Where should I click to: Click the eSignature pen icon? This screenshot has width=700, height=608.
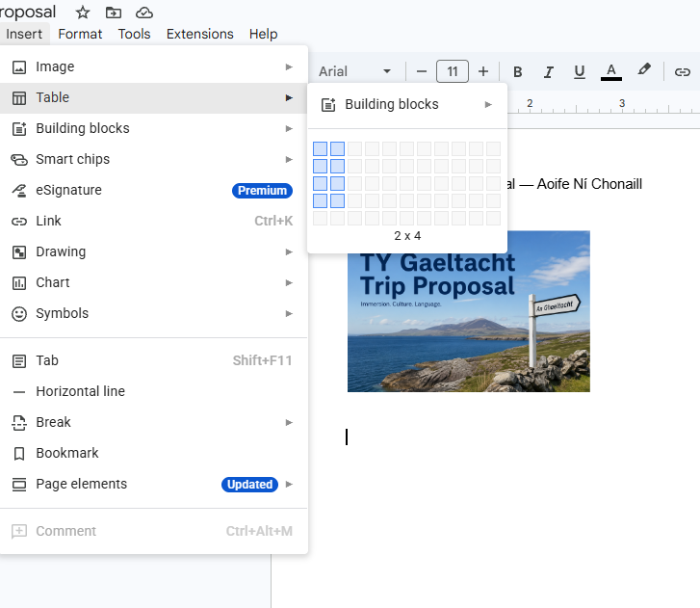tap(18, 191)
